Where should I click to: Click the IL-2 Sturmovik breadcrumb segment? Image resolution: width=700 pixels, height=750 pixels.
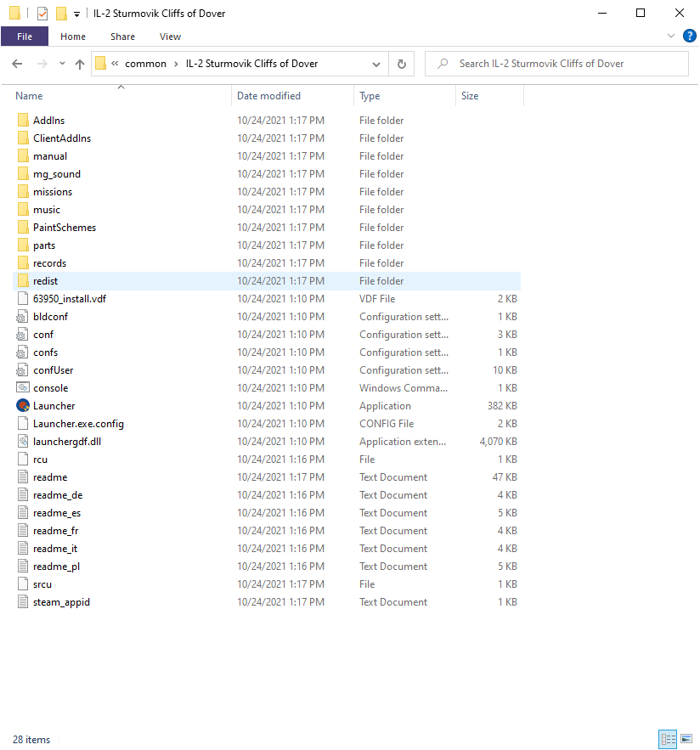coord(251,64)
